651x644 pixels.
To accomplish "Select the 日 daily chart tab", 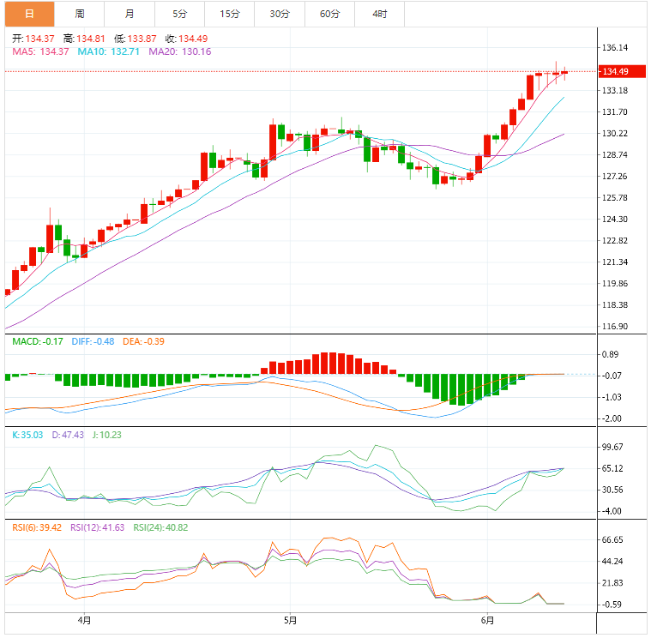I will [29, 14].
